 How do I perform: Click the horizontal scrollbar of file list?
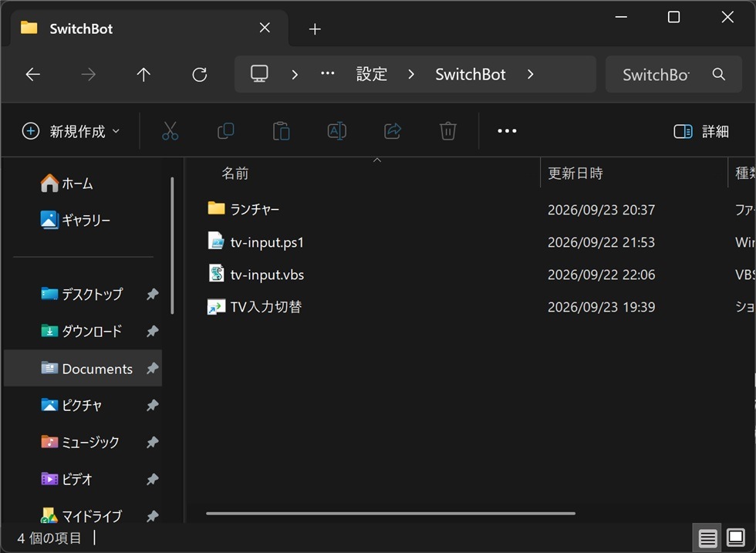coord(390,514)
